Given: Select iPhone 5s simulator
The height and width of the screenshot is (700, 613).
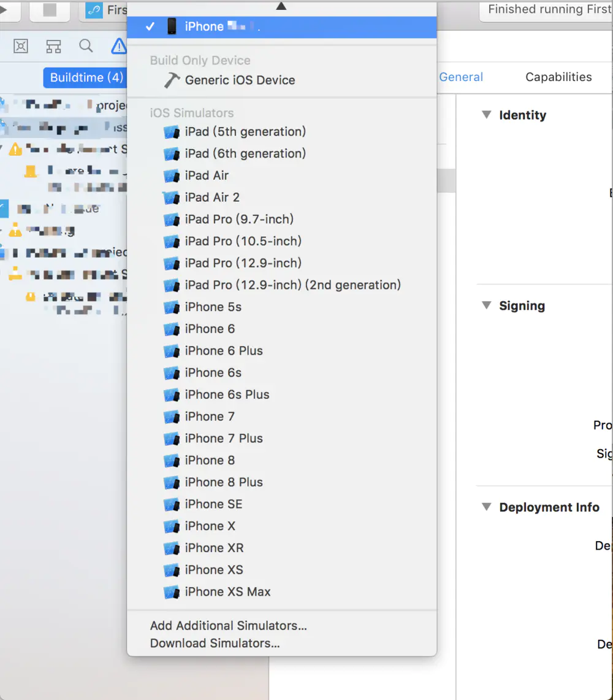Looking at the screenshot, I should tap(281, 307).
